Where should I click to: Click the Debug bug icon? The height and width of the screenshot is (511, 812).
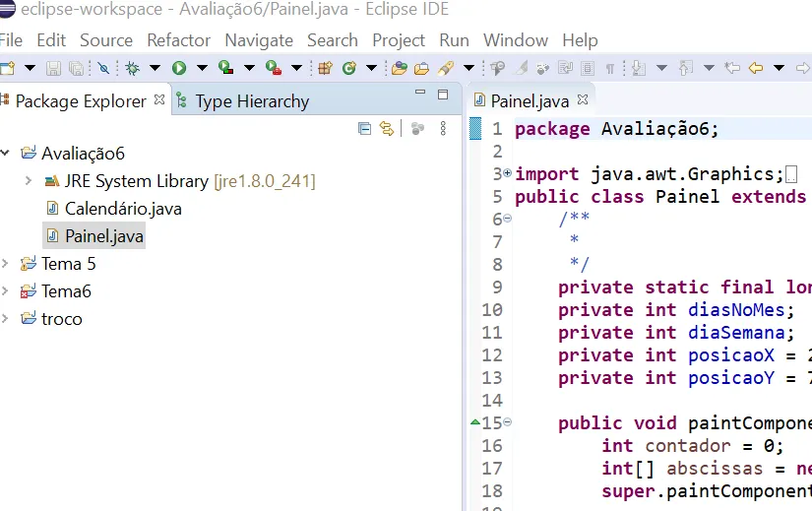tap(132, 68)
